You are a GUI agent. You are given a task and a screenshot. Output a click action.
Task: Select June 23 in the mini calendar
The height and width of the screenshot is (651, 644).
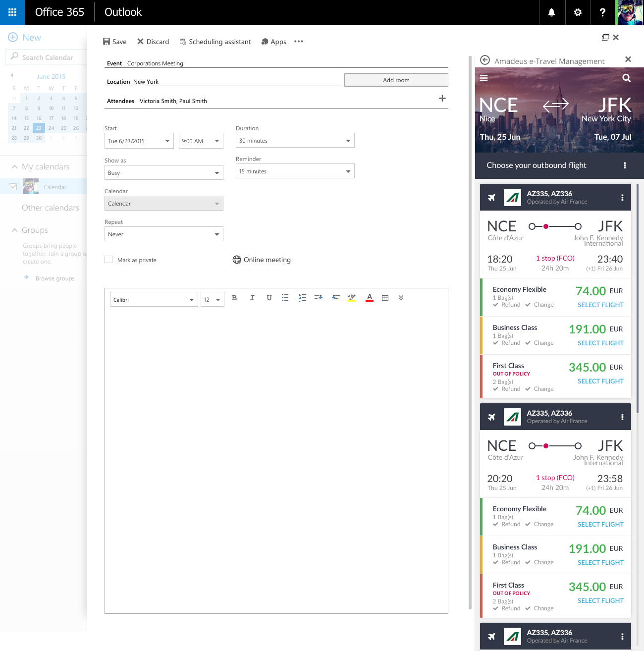39,128
